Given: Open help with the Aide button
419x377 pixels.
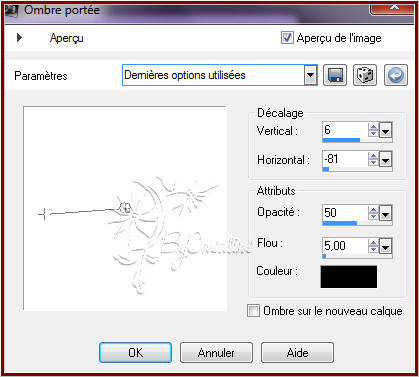Looking at the screenshot, I should [x=297, y=352].
